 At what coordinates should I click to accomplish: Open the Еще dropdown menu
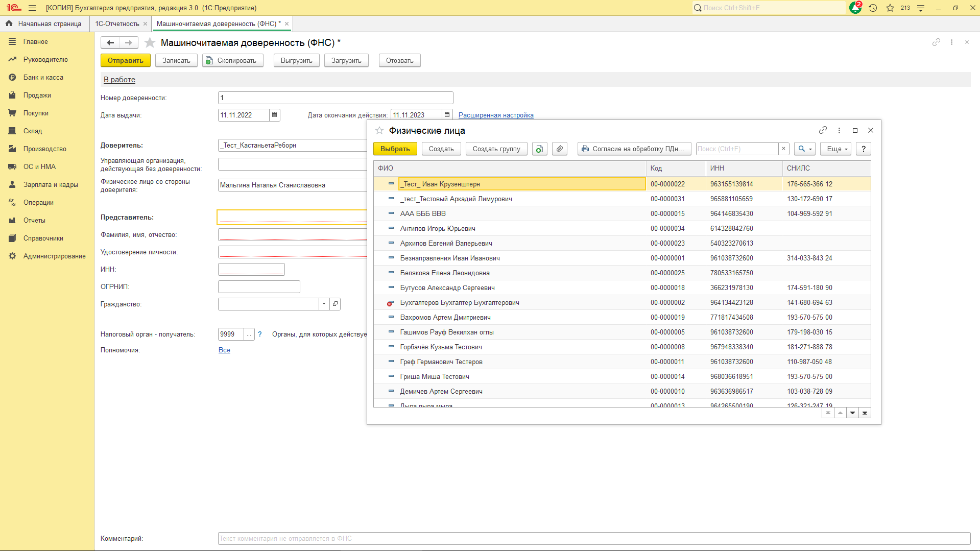point(835,149)
